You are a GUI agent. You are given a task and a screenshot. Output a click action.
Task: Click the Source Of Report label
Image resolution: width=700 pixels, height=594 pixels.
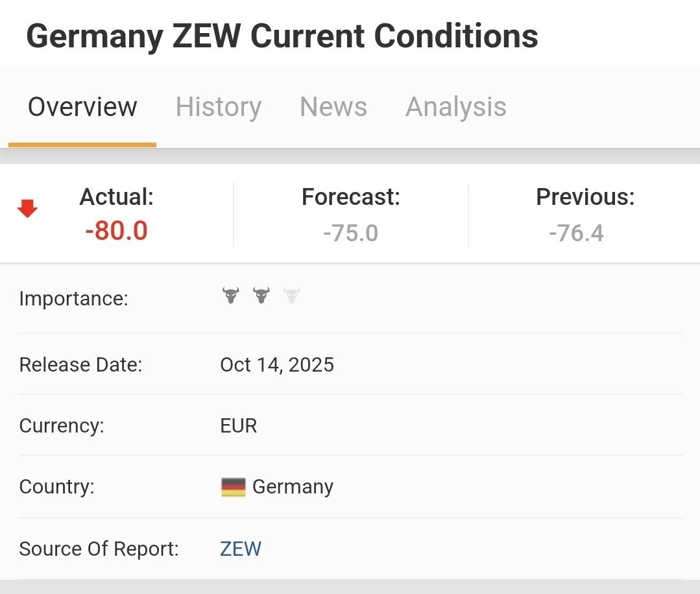pos(99,549)
